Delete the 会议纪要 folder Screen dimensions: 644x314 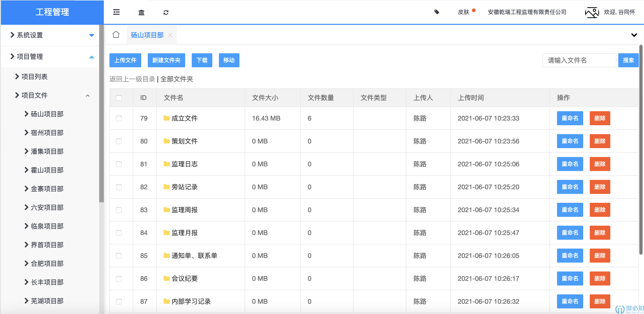pos(600,278)
